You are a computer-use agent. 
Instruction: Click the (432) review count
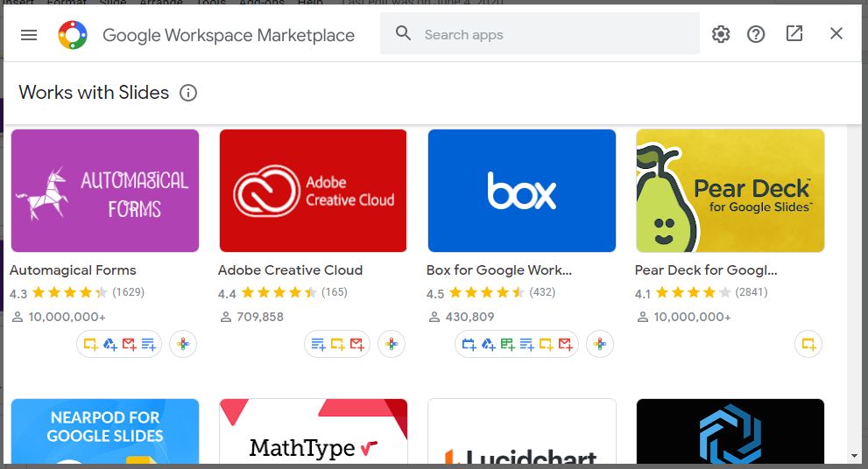[542, 292]
